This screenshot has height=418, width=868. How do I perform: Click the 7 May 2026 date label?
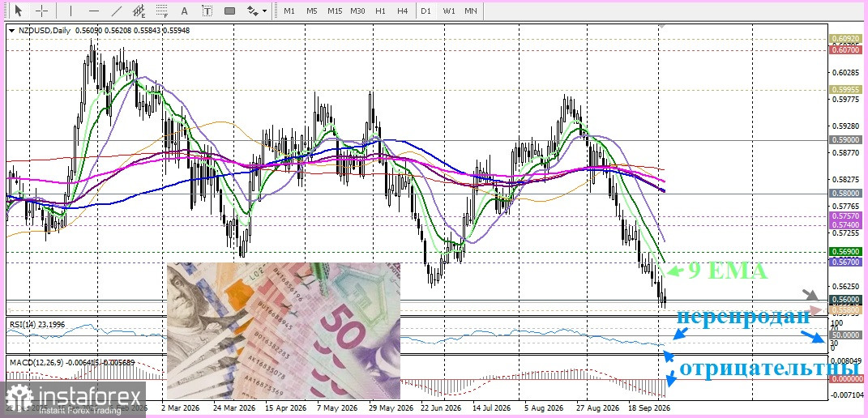coord(336,407)
